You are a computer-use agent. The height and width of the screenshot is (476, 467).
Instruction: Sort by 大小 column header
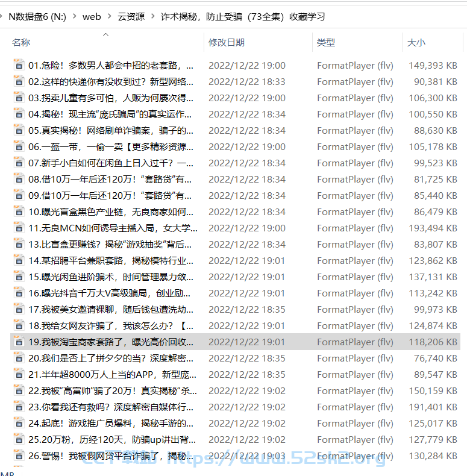point(416,42)
